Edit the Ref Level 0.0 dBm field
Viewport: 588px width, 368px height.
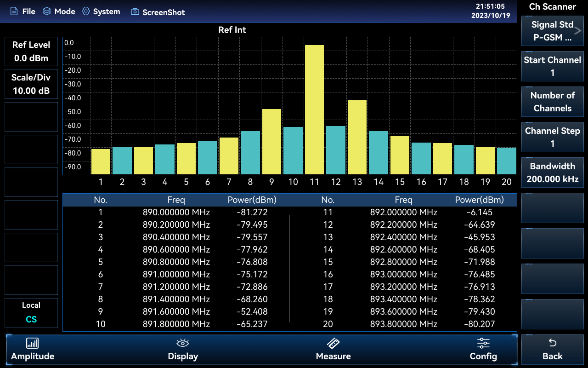(x=31, y=52)
